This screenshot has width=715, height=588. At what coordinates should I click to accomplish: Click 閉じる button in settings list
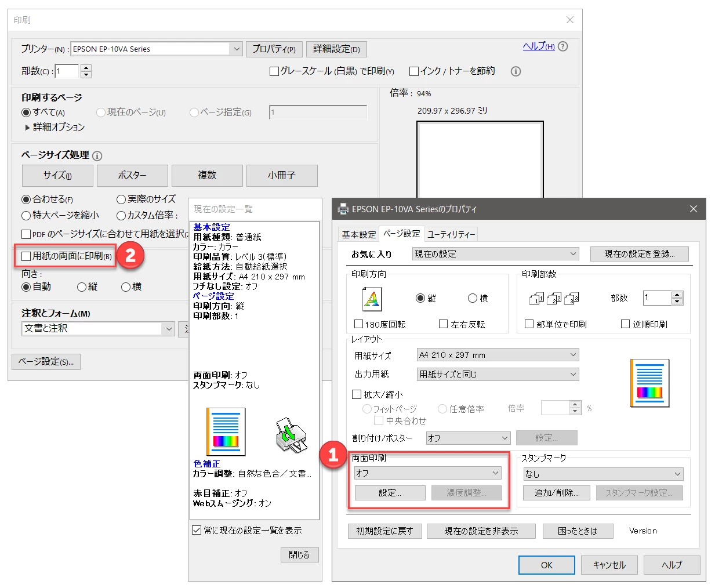point(299,555)
